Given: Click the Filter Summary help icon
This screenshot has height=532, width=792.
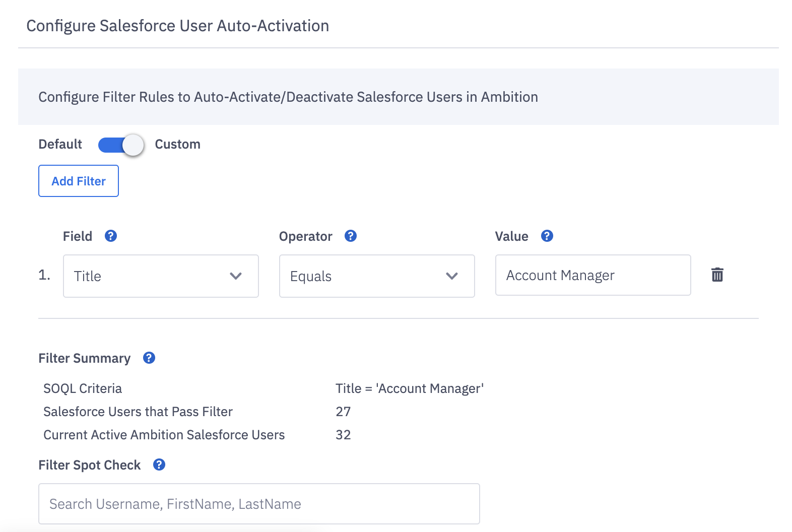Looking at the screenshot, I should pos(149,358).
